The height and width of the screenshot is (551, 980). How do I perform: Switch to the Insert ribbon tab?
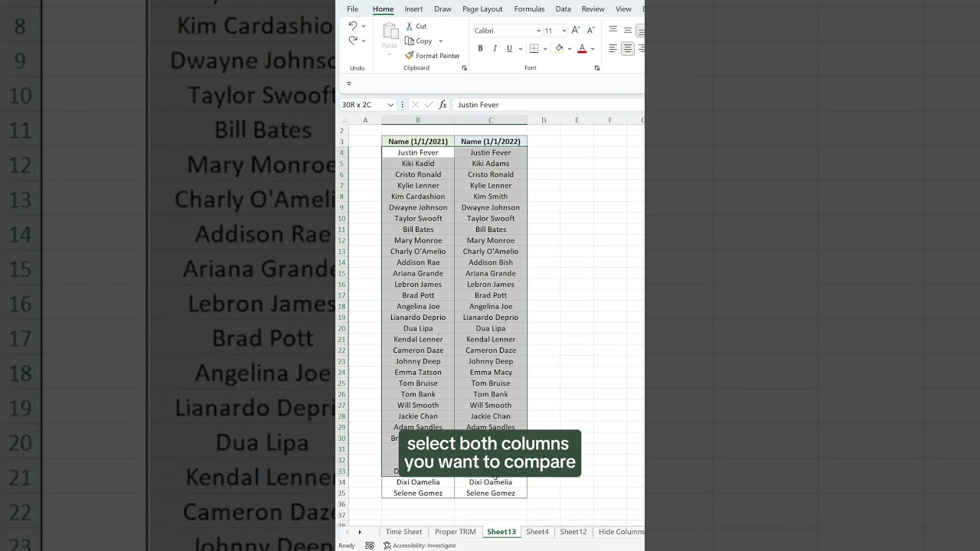point(413,9)
